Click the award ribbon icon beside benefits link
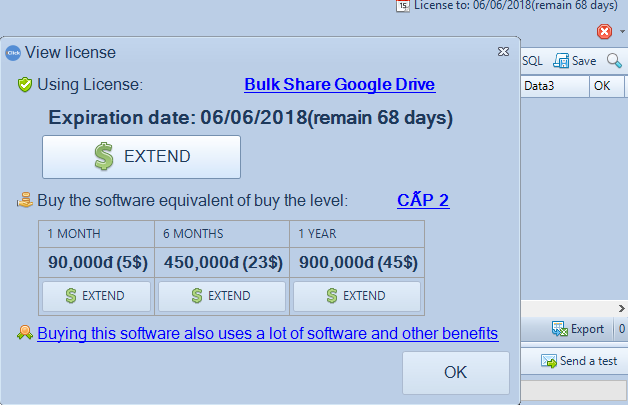 coord(25,332)
